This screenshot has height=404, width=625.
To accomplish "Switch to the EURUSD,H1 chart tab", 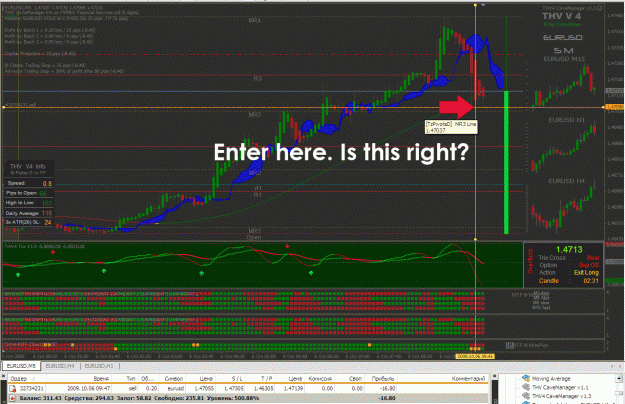I will point(99,366).
